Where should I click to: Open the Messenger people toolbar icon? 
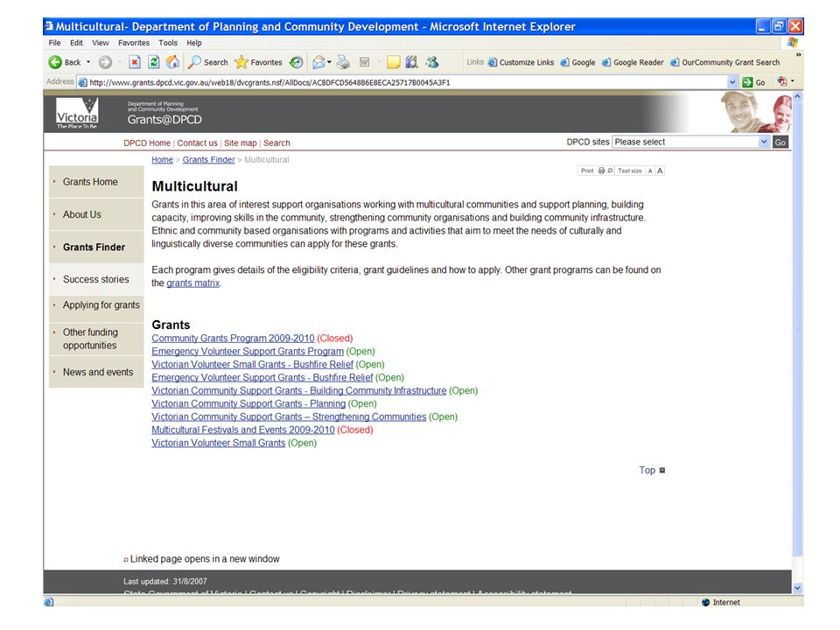pyautogui.click(x=431, y=63)
